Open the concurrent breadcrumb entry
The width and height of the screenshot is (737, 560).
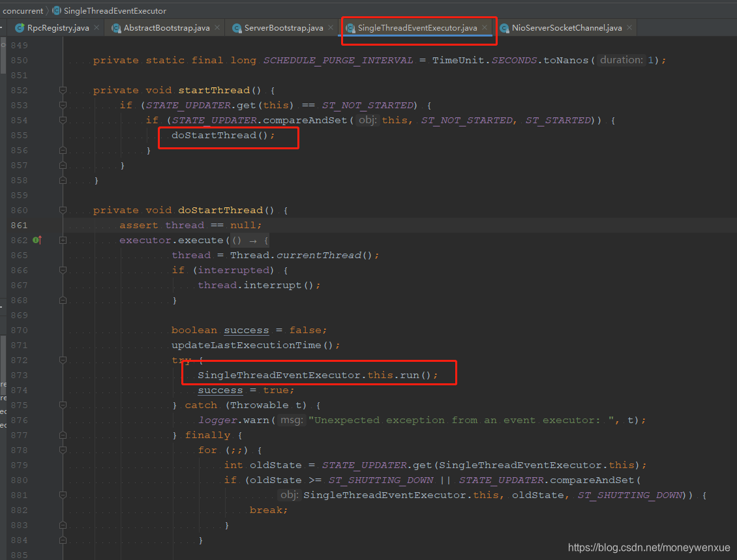pyautogui.click(x=23, y=10)
